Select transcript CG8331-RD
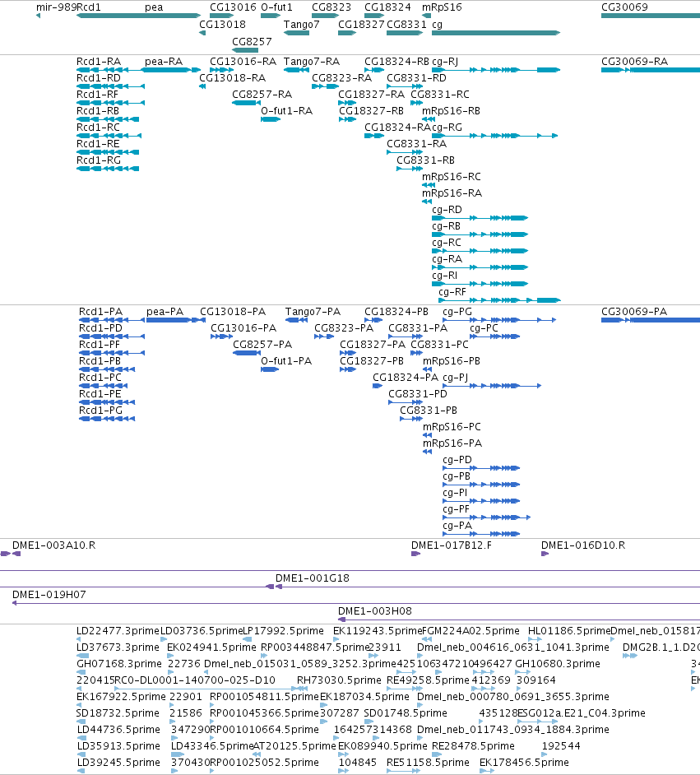The height and width of the screenshot is (775, 700). click(416, 78)
